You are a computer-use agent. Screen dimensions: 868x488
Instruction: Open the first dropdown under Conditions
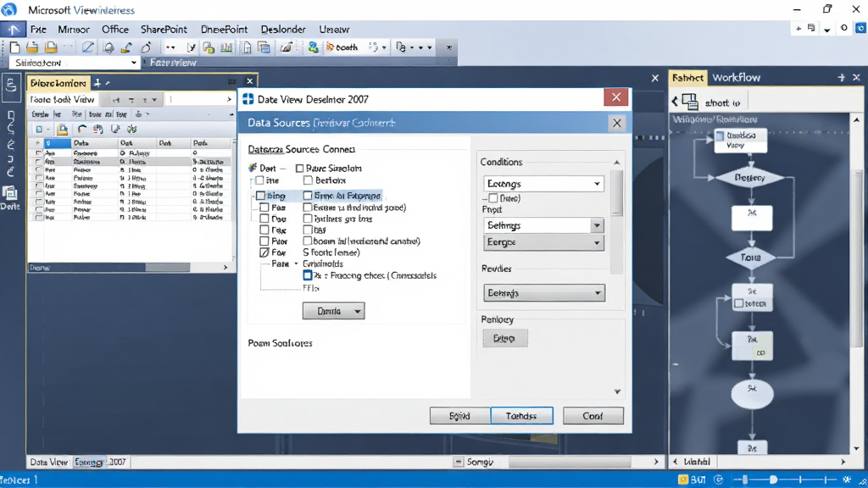(543, 184)
